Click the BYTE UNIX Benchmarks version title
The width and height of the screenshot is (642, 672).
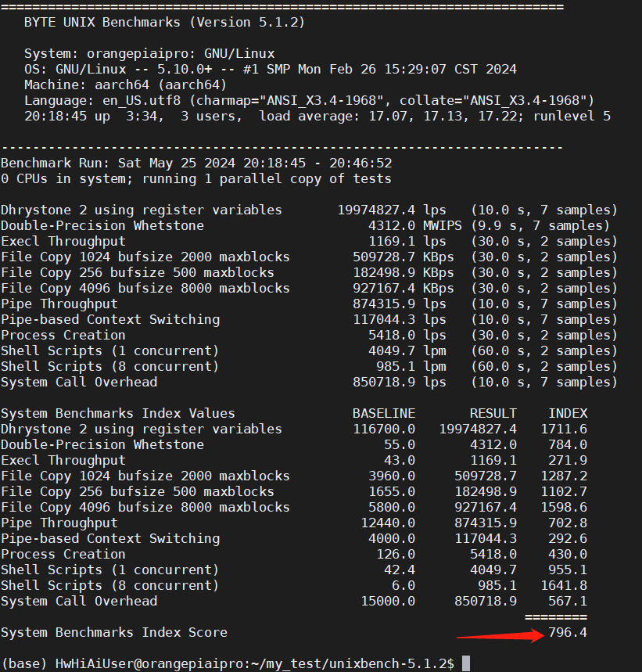click(164, 22)
